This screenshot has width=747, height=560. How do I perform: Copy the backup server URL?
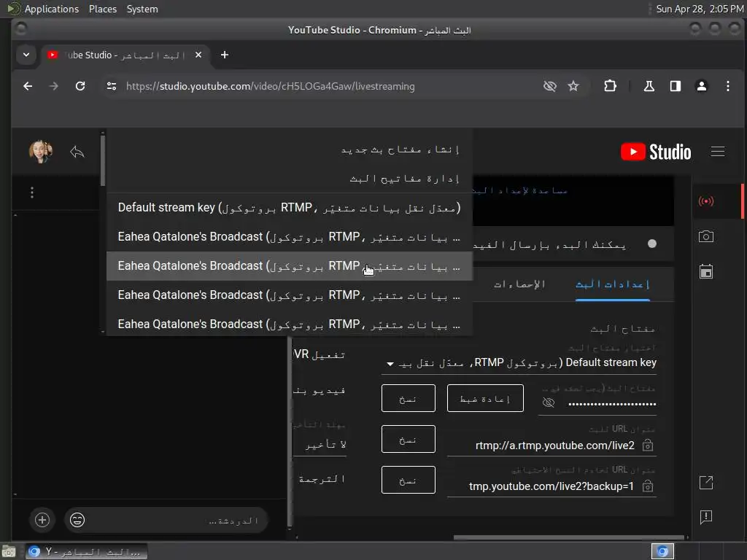click(x=409, y=480)
